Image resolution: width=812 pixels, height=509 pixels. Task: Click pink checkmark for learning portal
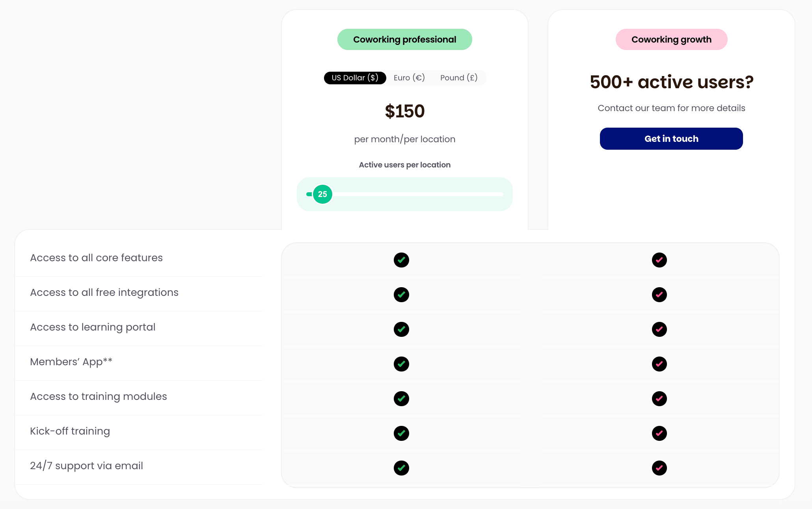pyautogui.click(x=659, y=329)
